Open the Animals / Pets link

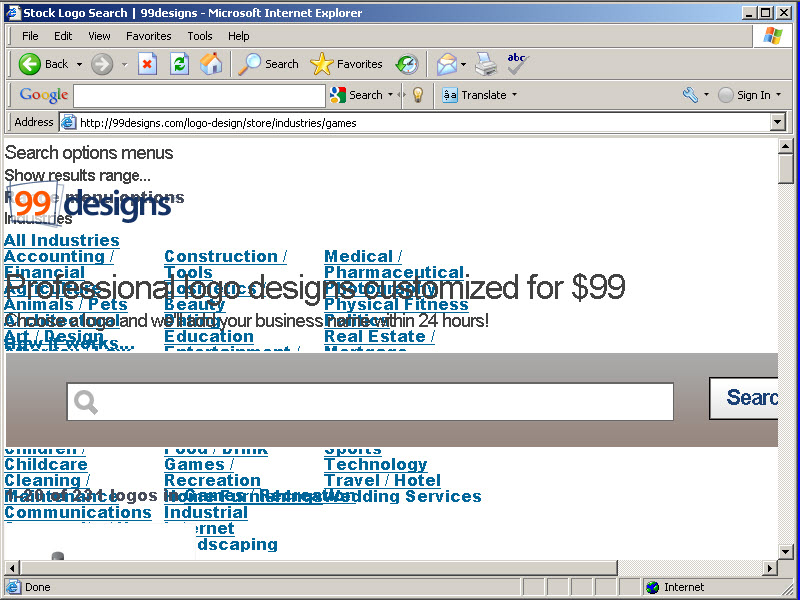click(66, 305)
